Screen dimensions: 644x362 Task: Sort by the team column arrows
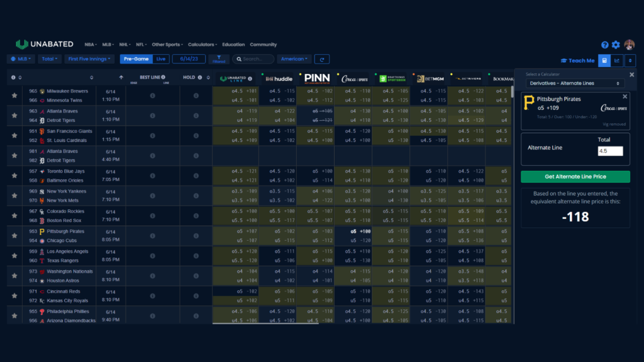coord(92,77)
